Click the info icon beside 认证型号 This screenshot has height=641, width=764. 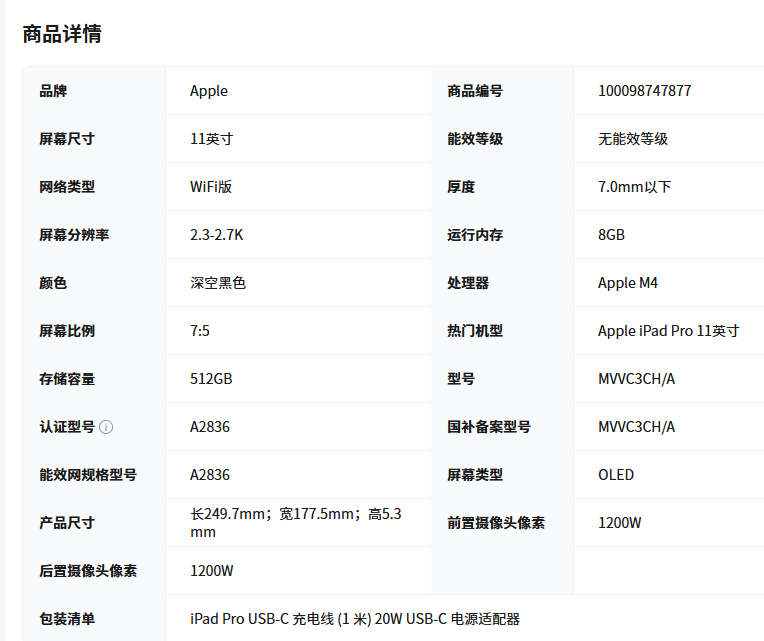106,427
